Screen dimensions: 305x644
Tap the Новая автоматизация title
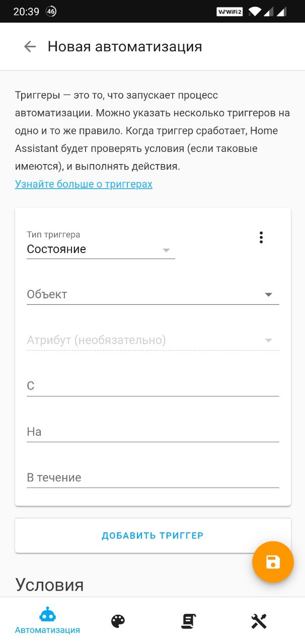(125, 47)
